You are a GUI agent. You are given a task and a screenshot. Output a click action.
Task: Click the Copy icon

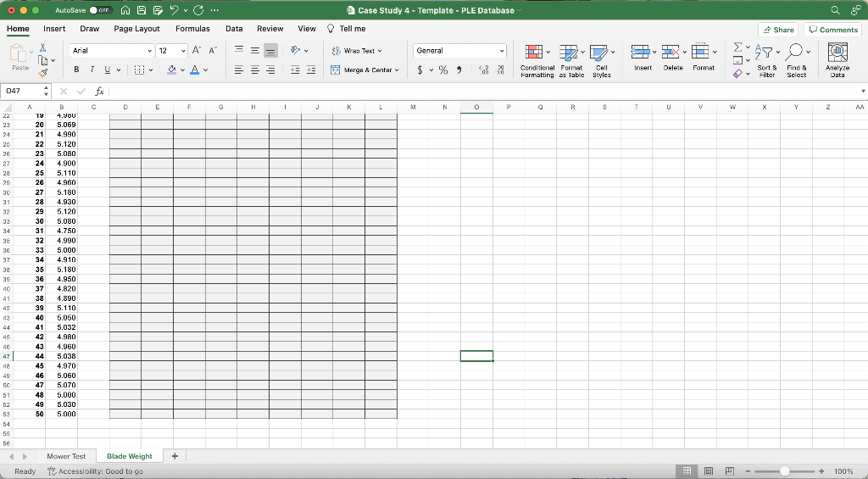click(43, 60)
